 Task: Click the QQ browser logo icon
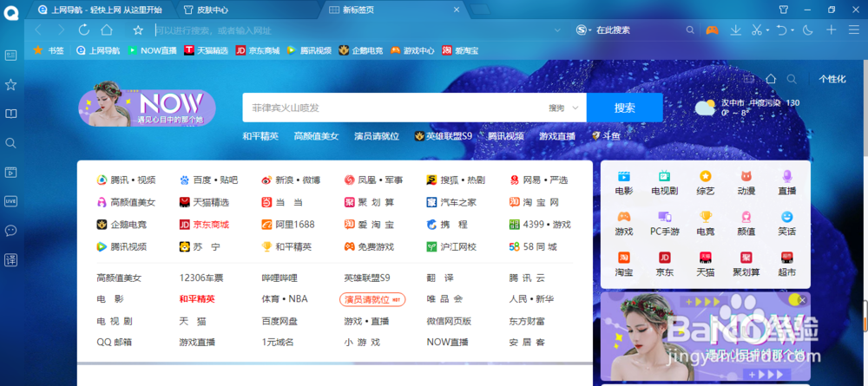click(11, 11)
